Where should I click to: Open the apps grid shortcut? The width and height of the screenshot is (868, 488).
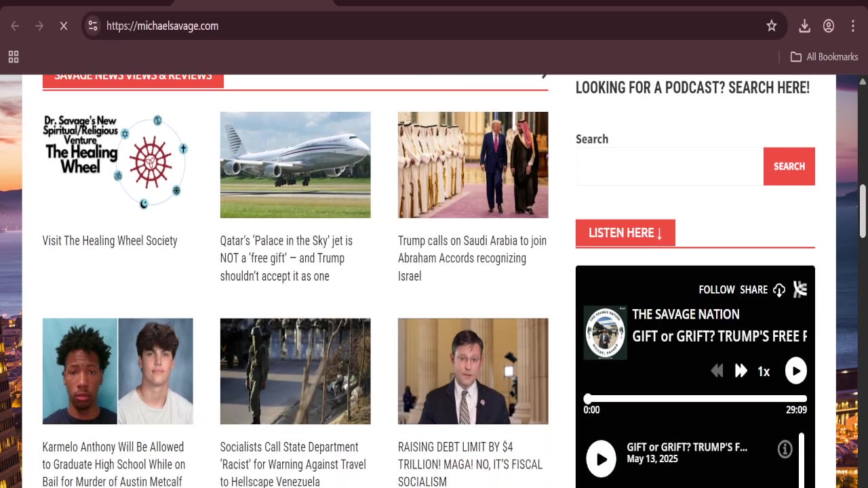coord(14,57)
